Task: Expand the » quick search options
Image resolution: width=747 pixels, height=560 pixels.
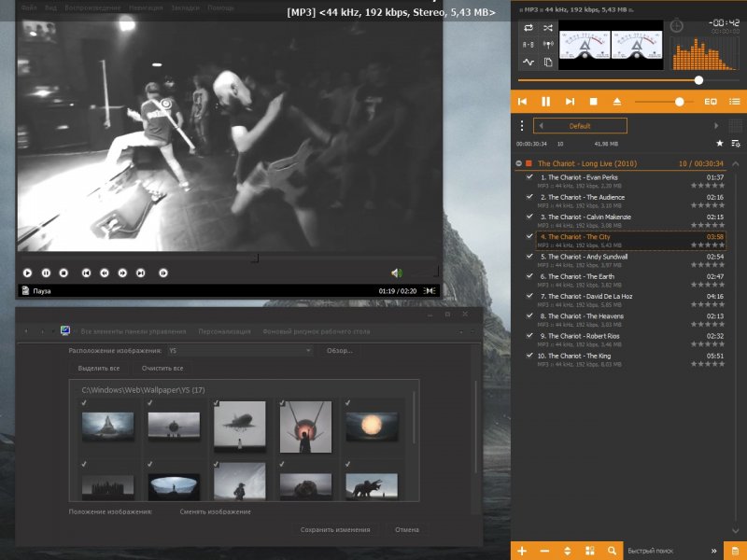Action: [x=713, y=551]
